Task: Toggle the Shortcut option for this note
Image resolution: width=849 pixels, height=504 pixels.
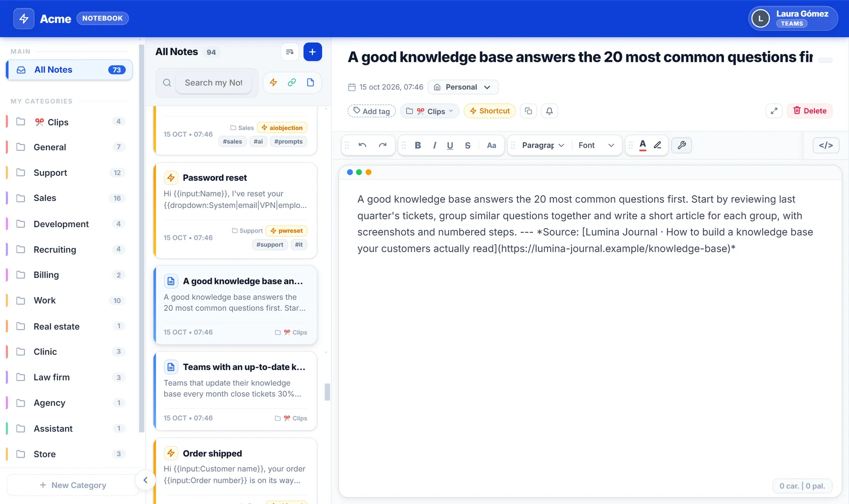Action: (490, 111)
